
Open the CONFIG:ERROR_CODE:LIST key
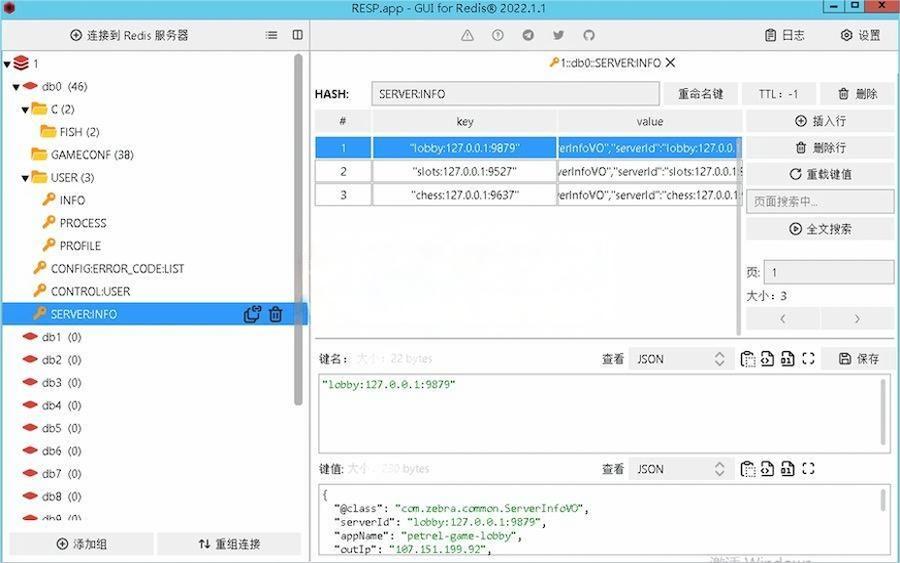117,269
